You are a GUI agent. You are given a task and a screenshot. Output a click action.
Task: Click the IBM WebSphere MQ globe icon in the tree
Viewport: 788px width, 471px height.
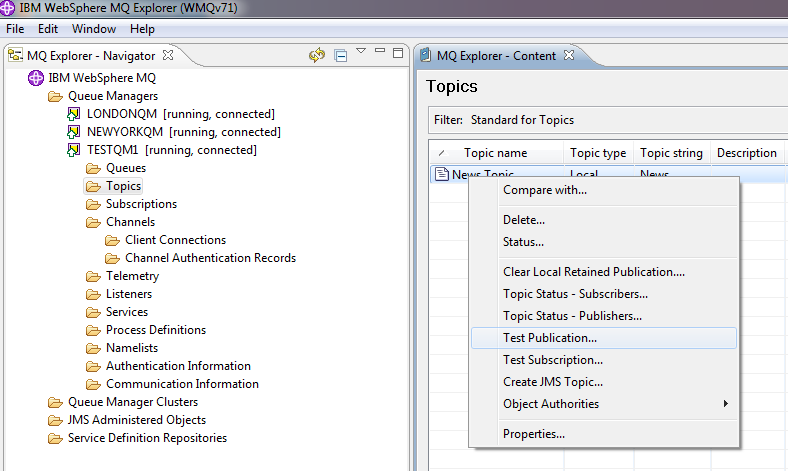point(36,78)
